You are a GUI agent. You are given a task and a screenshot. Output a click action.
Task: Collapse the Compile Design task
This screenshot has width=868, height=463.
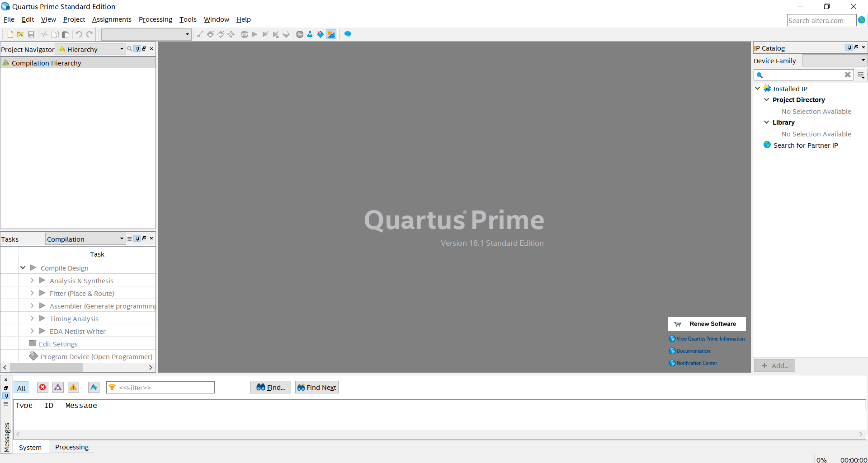23,268
